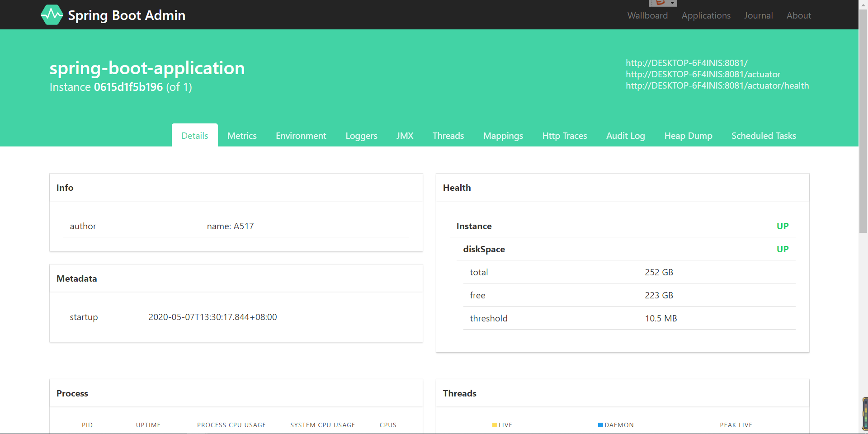
Task: Open the Http Traces tab
Action: [565, 136]
